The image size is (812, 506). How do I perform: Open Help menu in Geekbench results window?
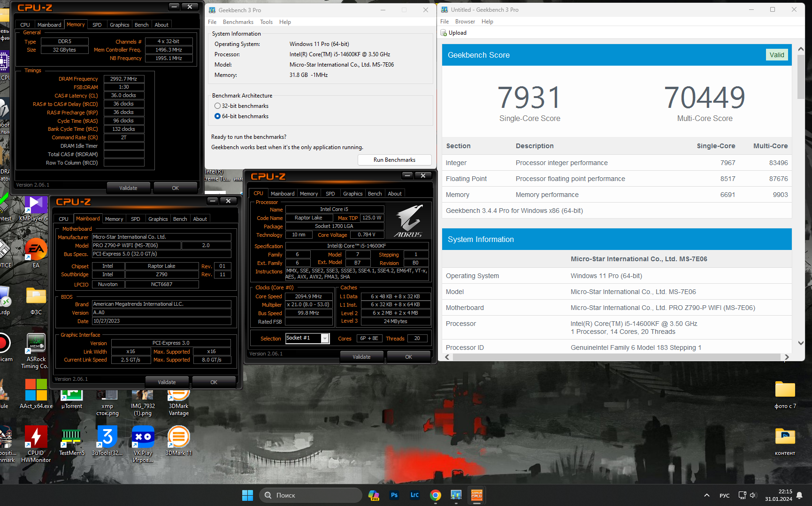[x=487, y=22]
